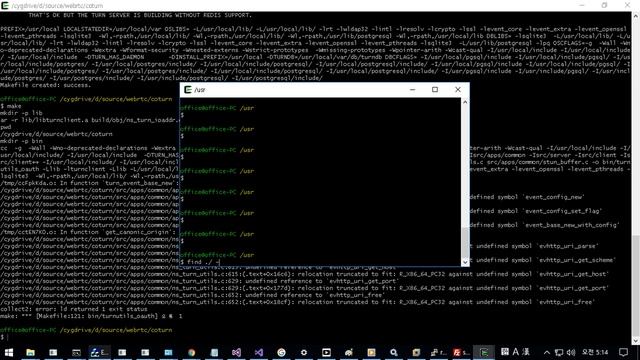Restore down the coturn terminal window
The image size is (640, 360).
click(x=604, y=5)
